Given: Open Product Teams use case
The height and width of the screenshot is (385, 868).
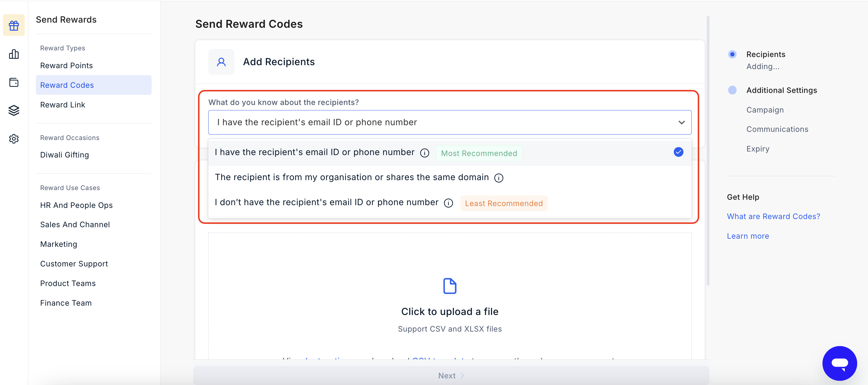Looking at the screenshot, I should (94, 283).
